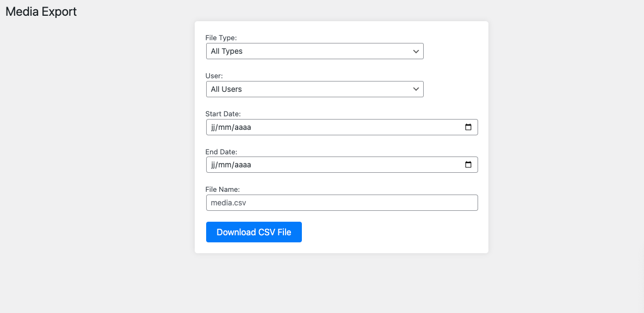644x313 pixels.
Task: Open the End Date calendar picker icon
Action: [x=468, y=165]
